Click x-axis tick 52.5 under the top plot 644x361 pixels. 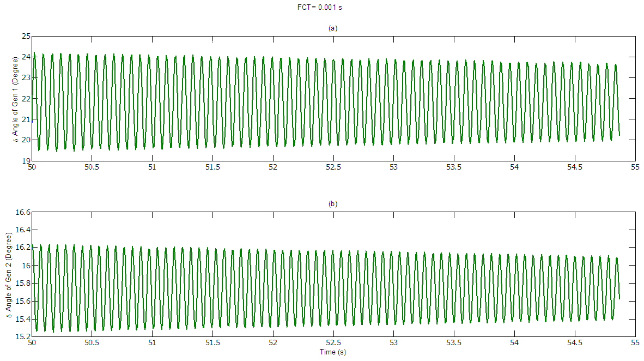(x=333, y=167)
